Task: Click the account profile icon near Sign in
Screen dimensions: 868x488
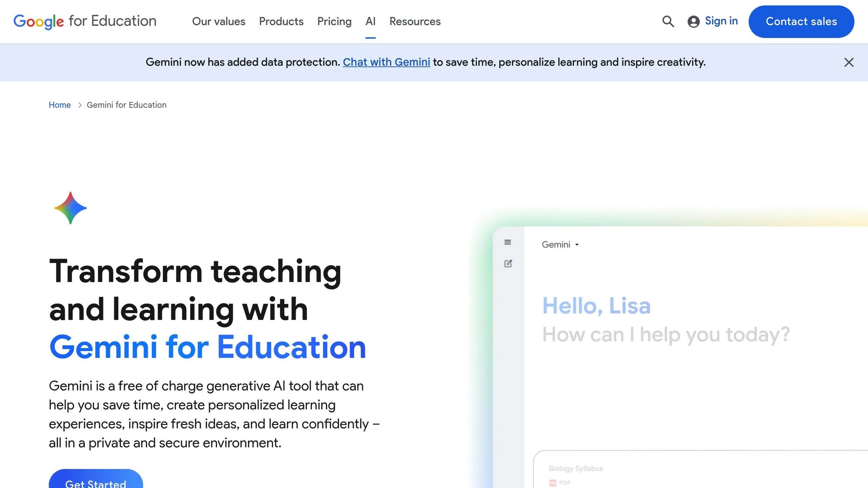Action: pyautogui.click(x=694, y=21)
